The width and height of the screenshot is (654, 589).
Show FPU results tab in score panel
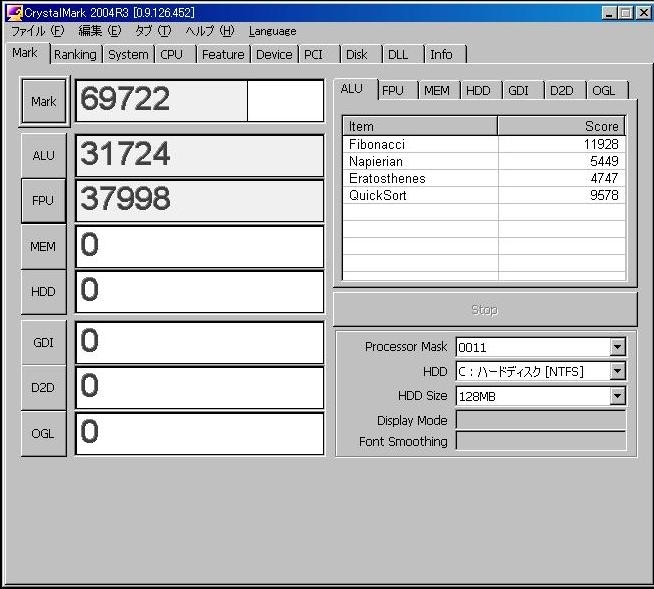[x=397, y=91]
